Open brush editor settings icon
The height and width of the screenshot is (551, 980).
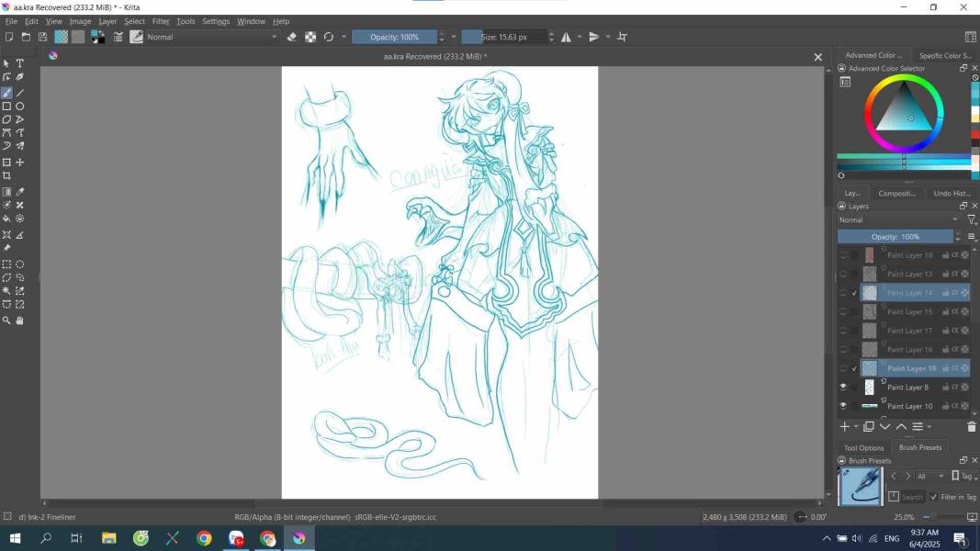tap(118, 37)
